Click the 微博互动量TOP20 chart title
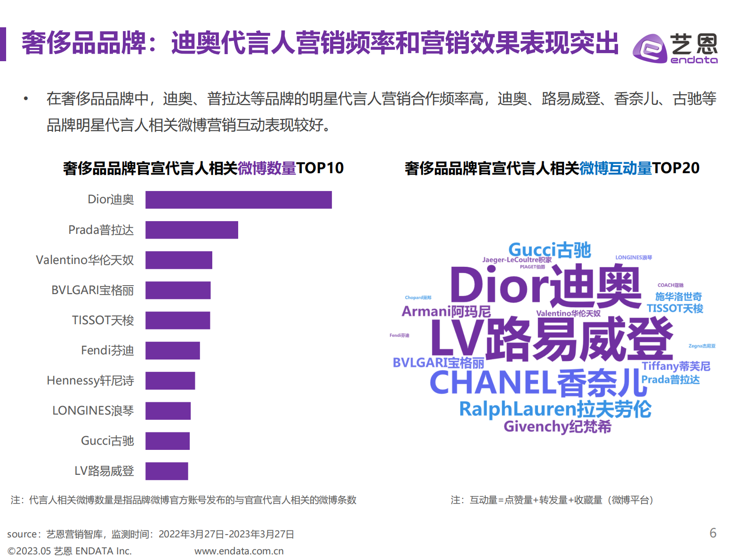 tap(552, 168)
